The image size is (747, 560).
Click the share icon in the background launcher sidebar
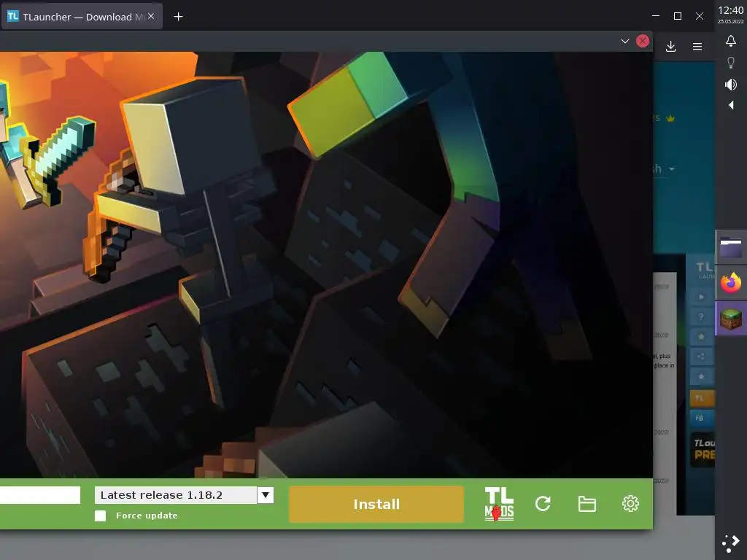[x=701, y=356]
